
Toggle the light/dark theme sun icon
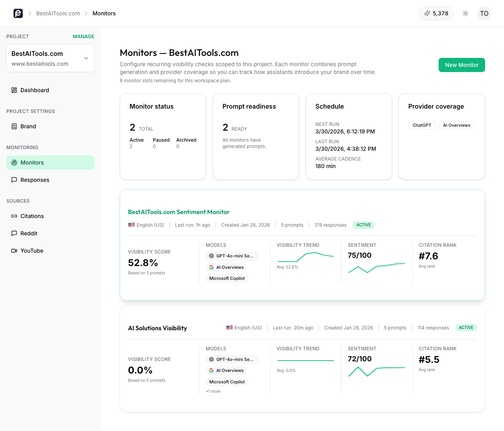click(x=465, y=13)
